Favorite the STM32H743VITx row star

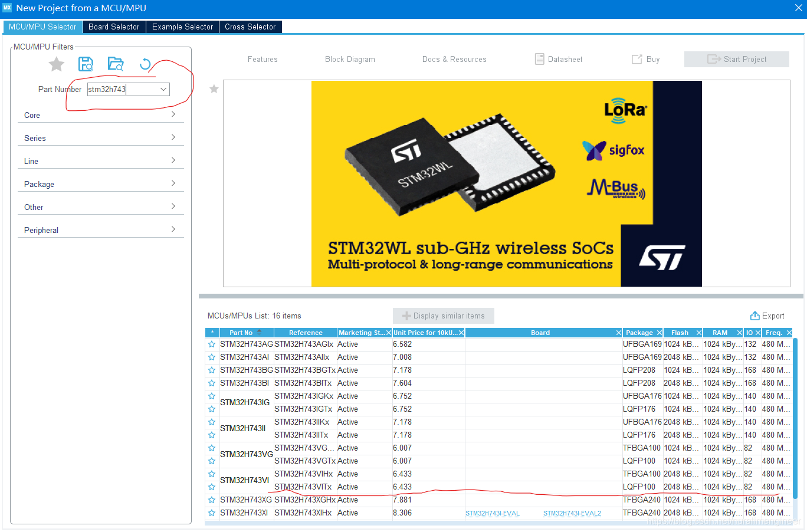tap(212, 487)
